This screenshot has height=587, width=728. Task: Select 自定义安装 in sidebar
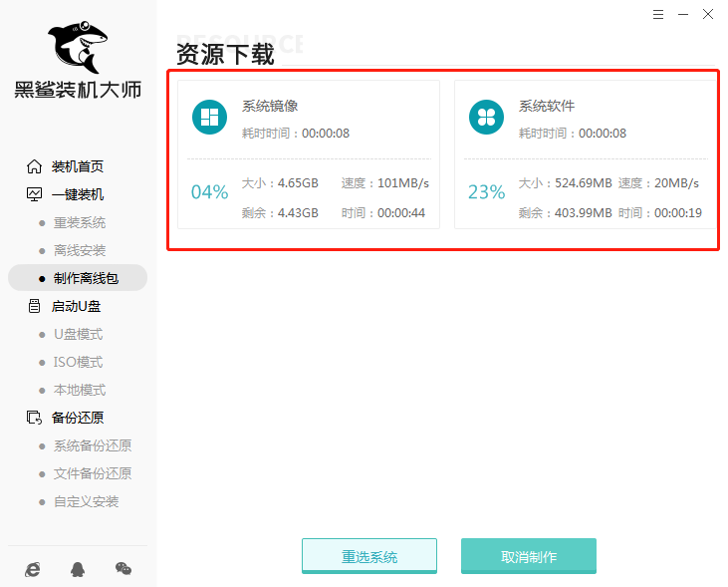[x=86, y=501]
